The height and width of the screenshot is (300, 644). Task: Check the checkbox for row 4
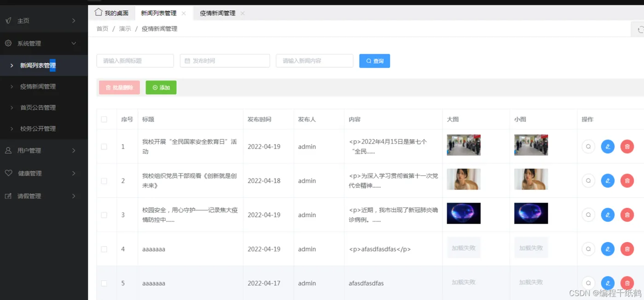click(x=104, y=249)
